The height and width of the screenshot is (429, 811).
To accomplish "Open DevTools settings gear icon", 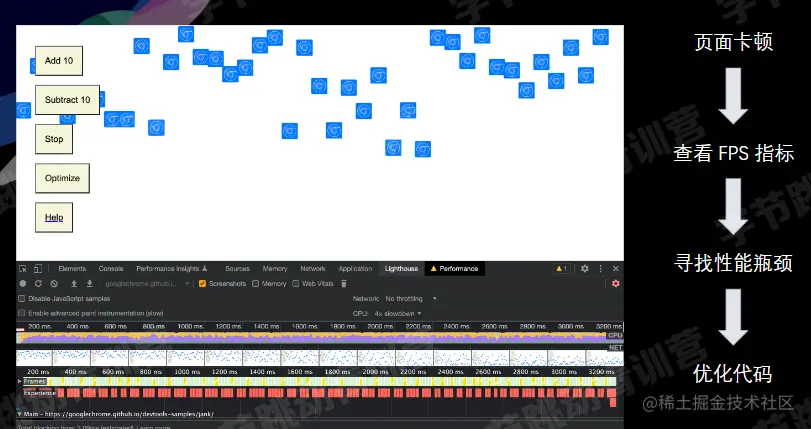I will pyautogui.click(x=584, y=269).
